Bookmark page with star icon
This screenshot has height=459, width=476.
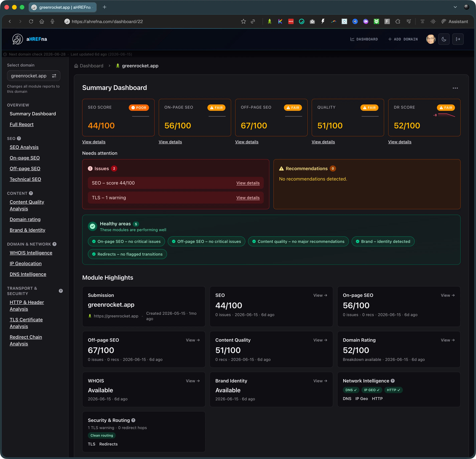[243, 21]
